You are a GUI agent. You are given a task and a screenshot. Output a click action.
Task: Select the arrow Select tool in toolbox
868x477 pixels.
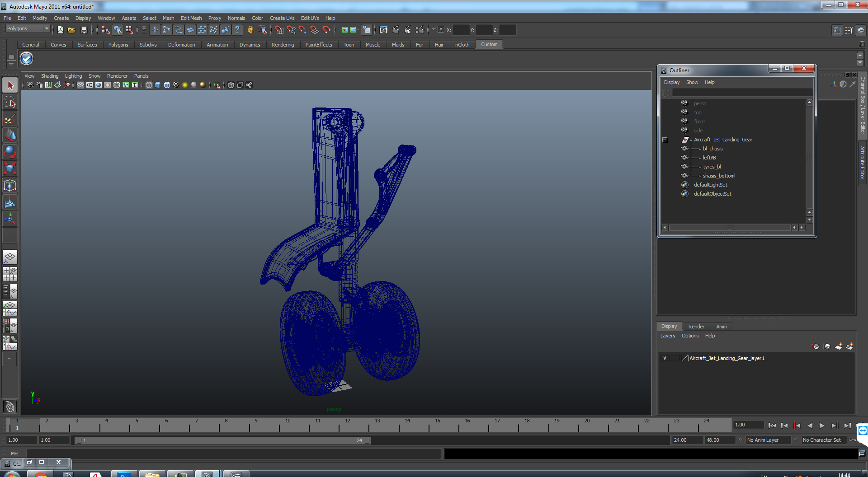10,85
